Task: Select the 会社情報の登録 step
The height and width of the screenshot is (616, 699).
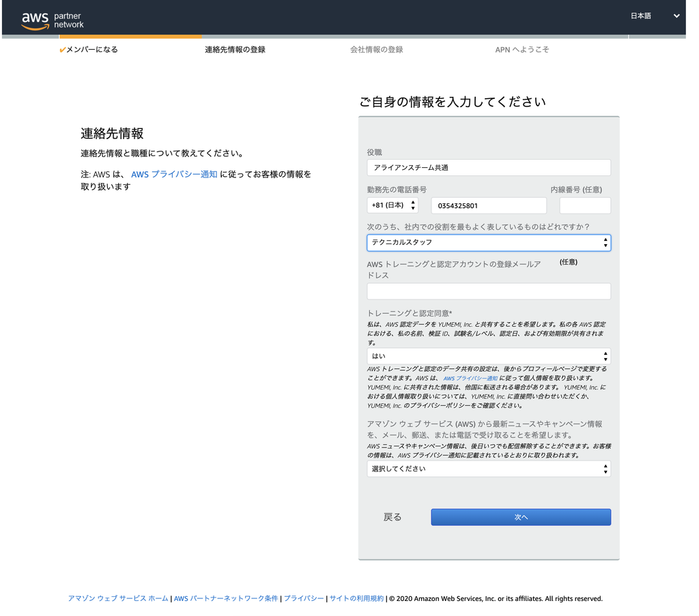Action: coord(376,50)
